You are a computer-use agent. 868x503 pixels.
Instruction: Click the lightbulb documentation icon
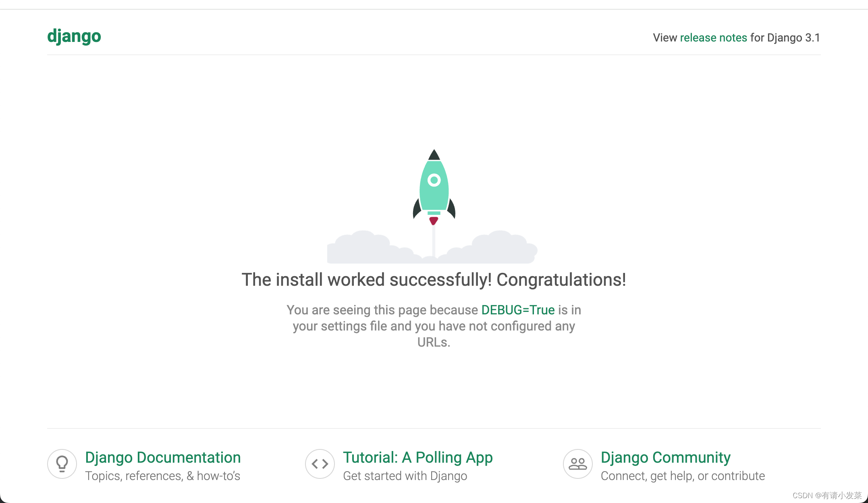pos(62,464)
